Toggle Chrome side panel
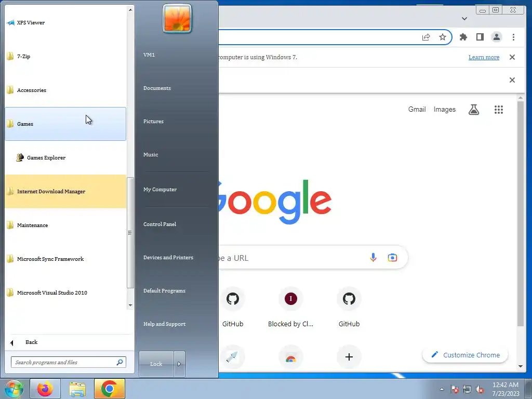Image resolution: width=532 pixels, height=399 pixels. tap(480, 37)
